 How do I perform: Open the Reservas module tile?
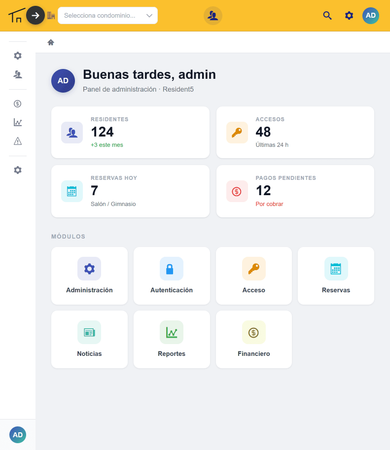click(336, 276)
